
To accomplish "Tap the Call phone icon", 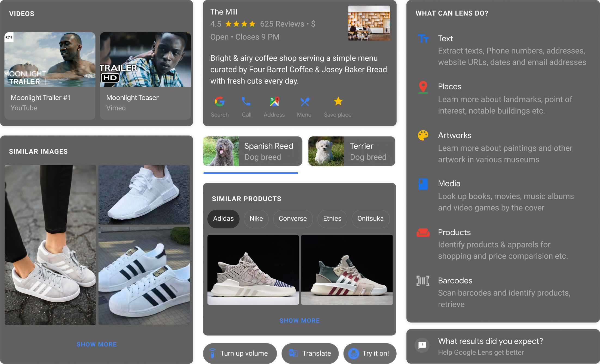I will click(x=246, y=102).
